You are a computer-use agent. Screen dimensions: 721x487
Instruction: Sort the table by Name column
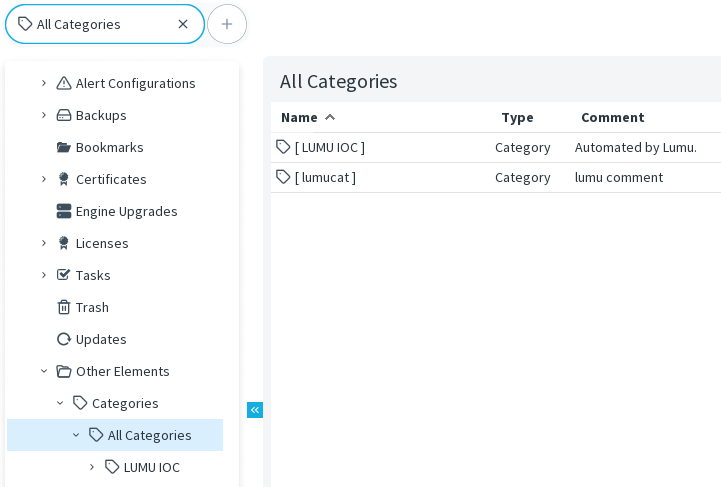300,117
